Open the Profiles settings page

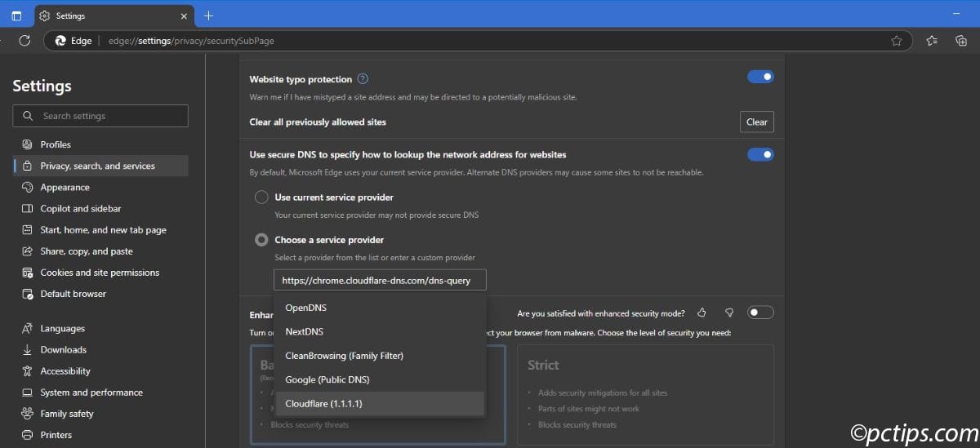point(100,144)
